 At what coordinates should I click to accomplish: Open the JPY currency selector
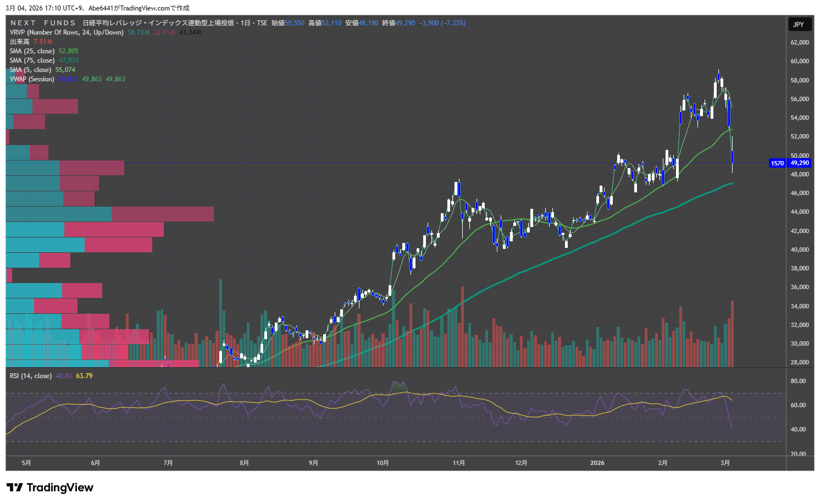coord(799,24)
